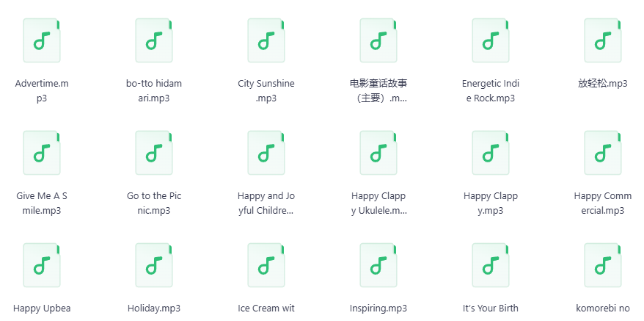Click the Advertime.mp3 filename text
Screen dimensions: 644x321
[x=42, y=91]
